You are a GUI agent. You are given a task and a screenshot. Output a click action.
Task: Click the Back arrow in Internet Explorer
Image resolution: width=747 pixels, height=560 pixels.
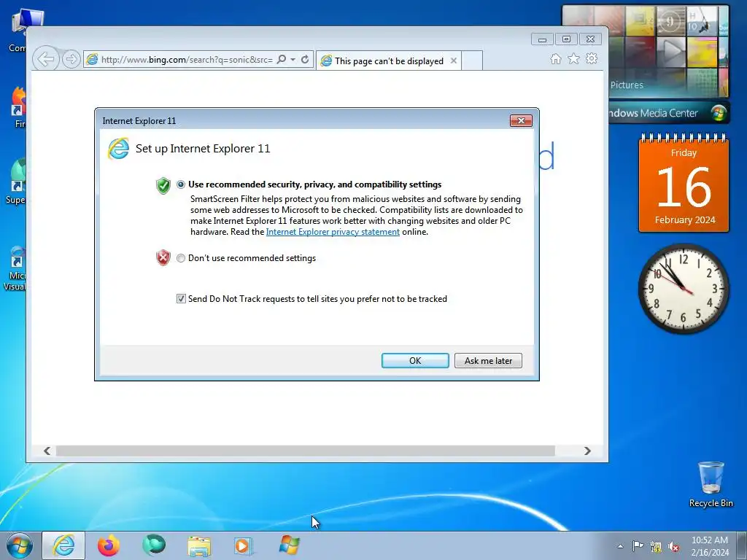point(46,59)
